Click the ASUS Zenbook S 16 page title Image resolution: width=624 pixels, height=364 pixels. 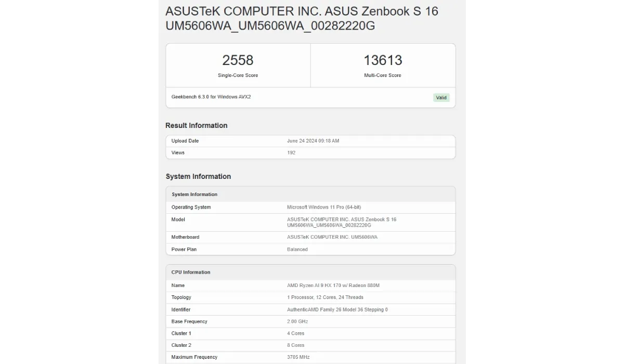click(x=302, y=18)
